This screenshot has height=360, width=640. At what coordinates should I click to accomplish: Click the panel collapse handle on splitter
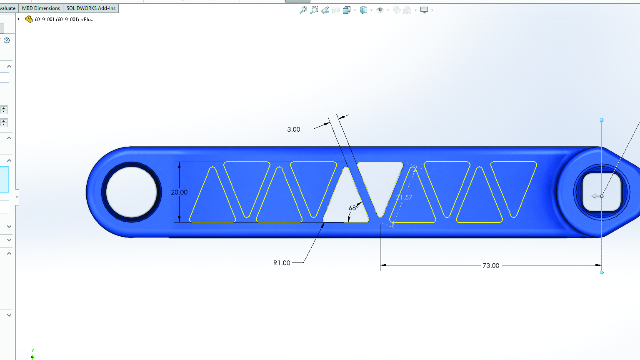tap(17, 197)
